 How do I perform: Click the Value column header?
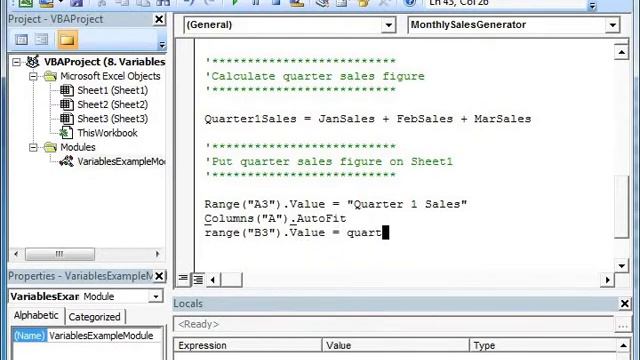pyautogui.click(x=396, y=346)
